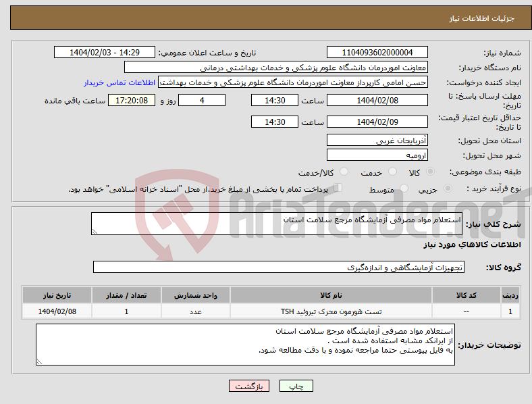This screenshot has height=404, width=532.
Task: Click the remaining time field 17:20:08
Action: click(132, 100)
